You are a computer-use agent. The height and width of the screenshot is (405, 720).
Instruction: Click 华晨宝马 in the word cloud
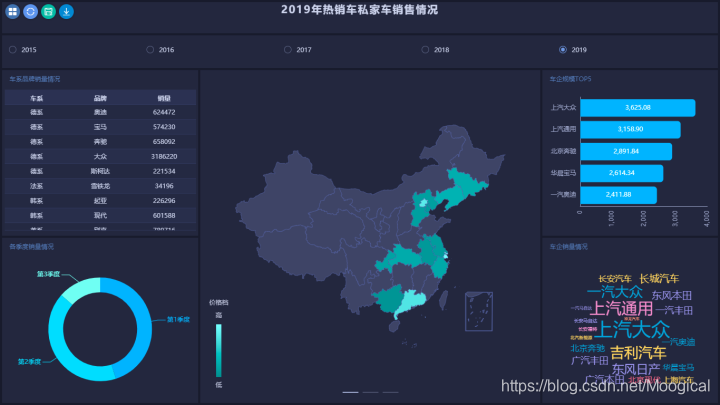click(678, 367)
